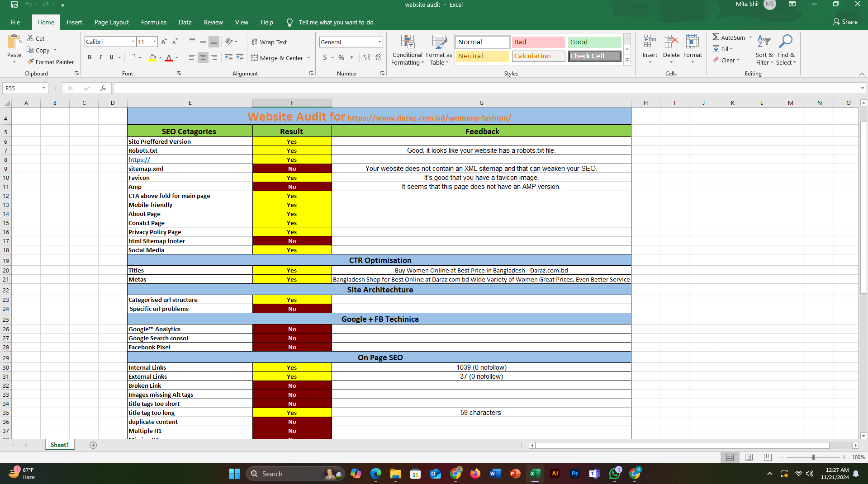The width and height of the screenshot is (868, 484).
Task: Toggle Wrap Text on selected cell
Action: coord(269,42)
